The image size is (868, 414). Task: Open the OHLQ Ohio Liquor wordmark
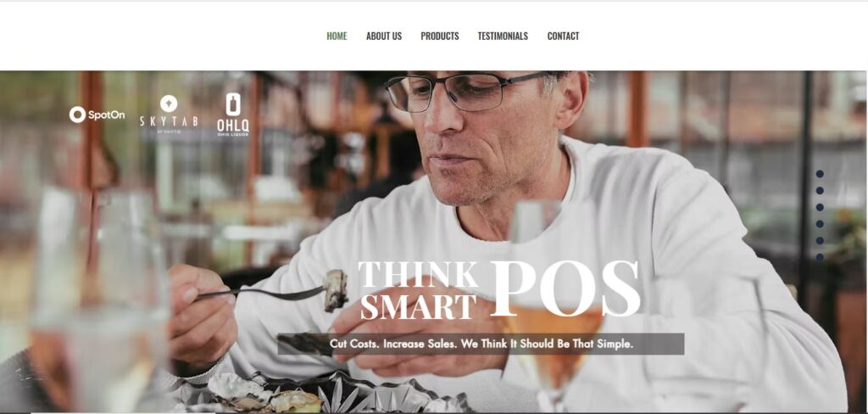pos(233,127)
